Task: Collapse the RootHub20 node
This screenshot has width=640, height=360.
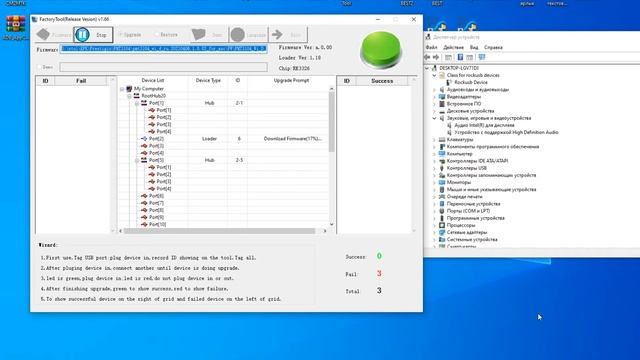Action: (129, 96)
